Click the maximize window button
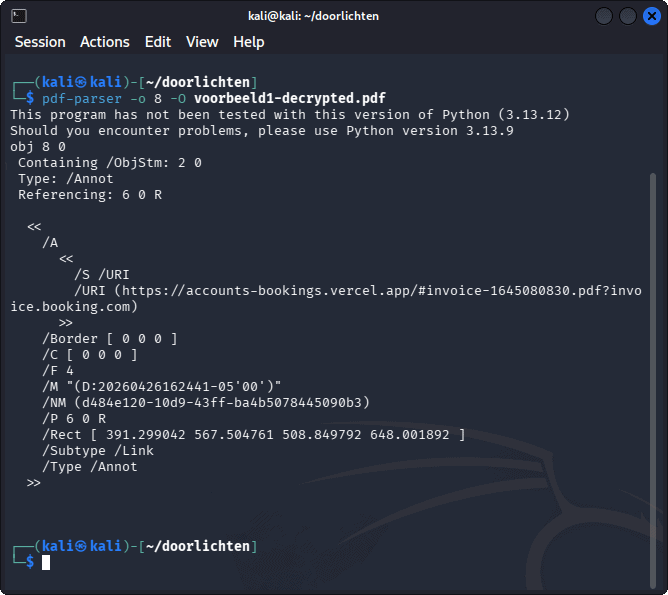 (628, 16)
